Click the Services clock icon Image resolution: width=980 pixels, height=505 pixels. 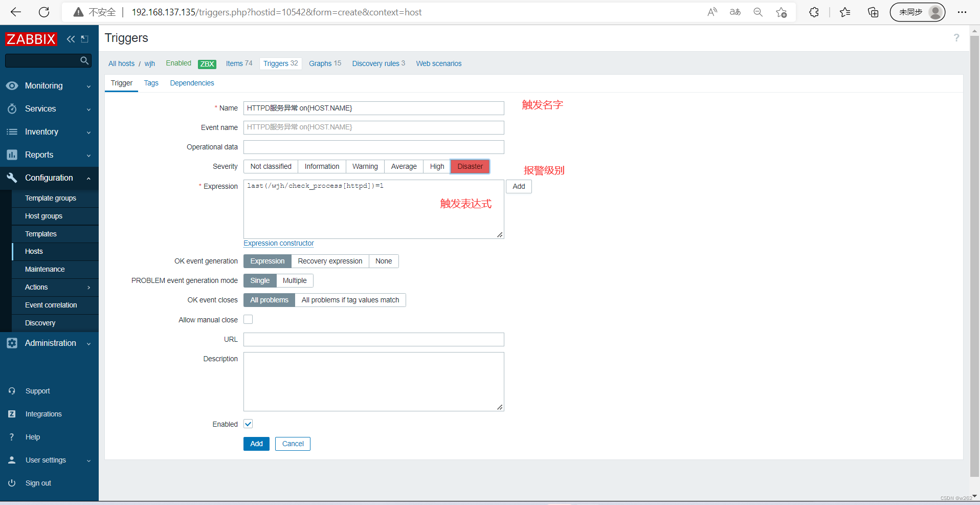12,108
